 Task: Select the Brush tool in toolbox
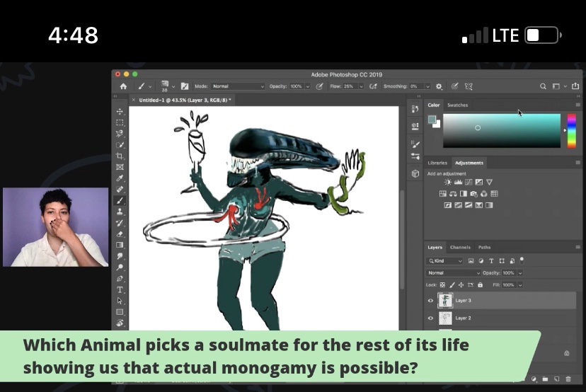[x=120, y=201]
